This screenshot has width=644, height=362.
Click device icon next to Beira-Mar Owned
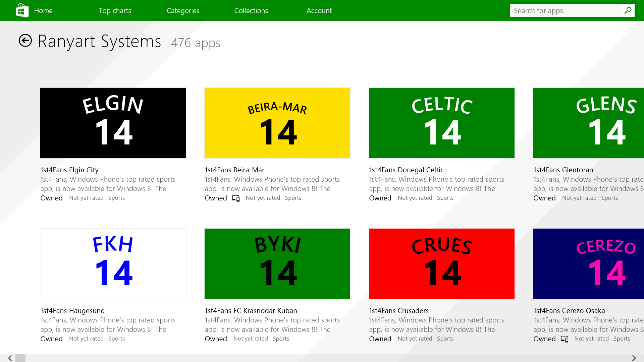236,198
